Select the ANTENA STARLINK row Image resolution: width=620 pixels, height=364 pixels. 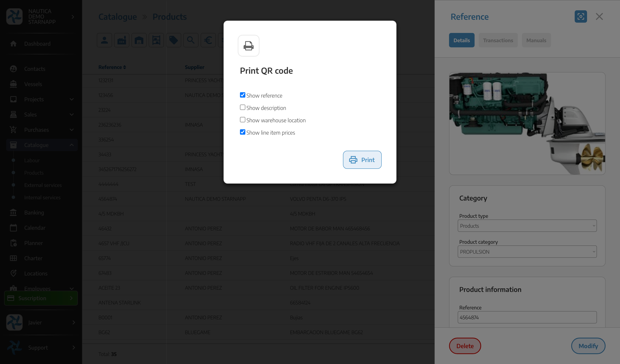[x=258, y=302]
